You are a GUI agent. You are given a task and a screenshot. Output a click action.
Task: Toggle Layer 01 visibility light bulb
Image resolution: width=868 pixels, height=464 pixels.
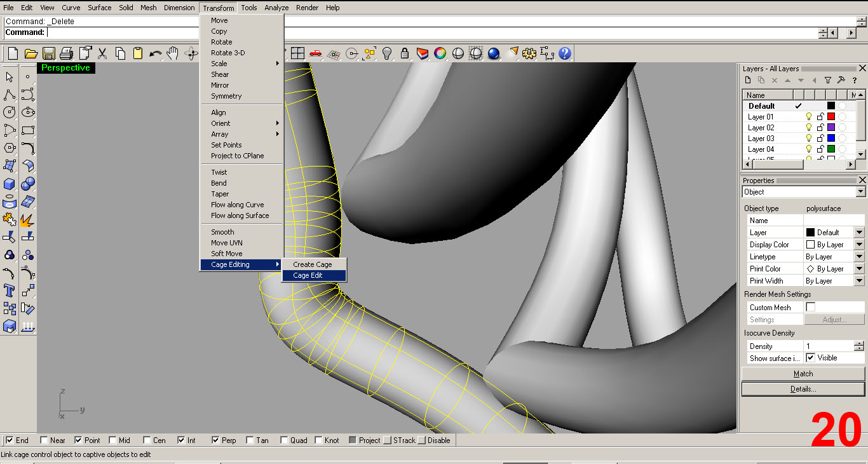click(x=809, y=117)
